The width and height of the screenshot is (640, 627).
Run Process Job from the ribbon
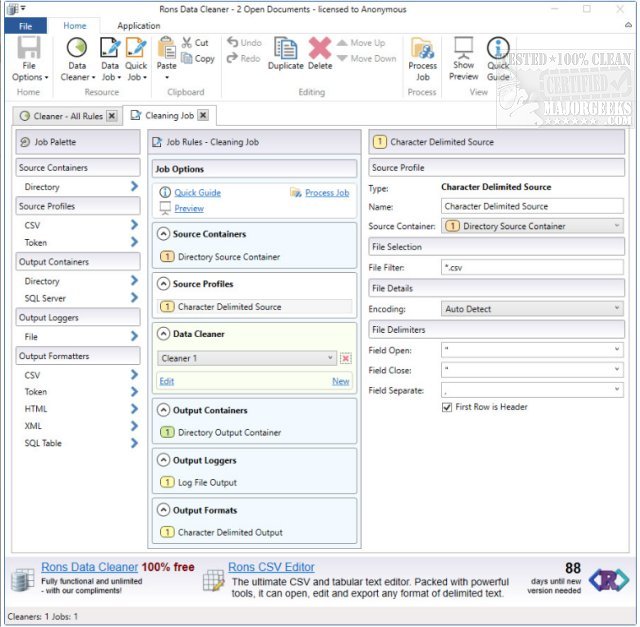coord(422,59)
